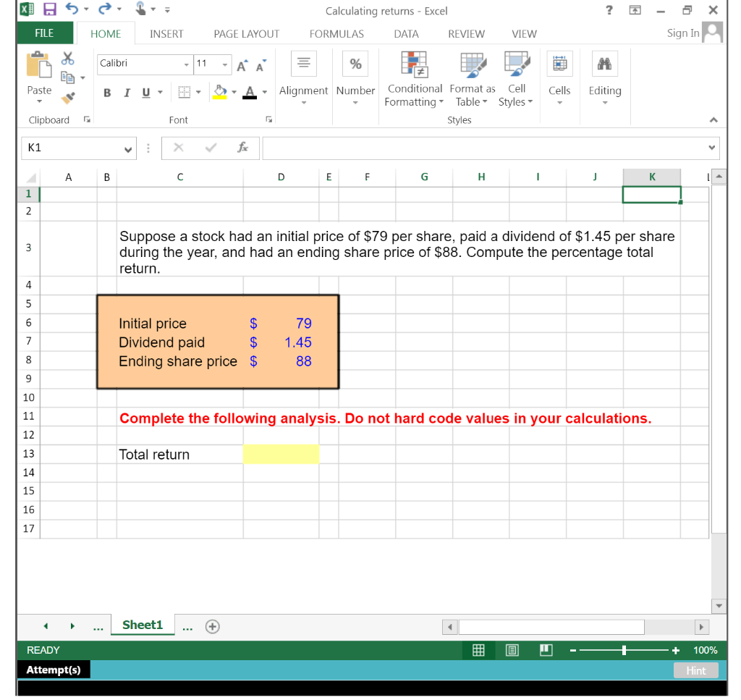Image resolution: width=741 pixels, height=700 pixels.
Task: Click the Cut (scissors) icon
Action: (68, 57)
